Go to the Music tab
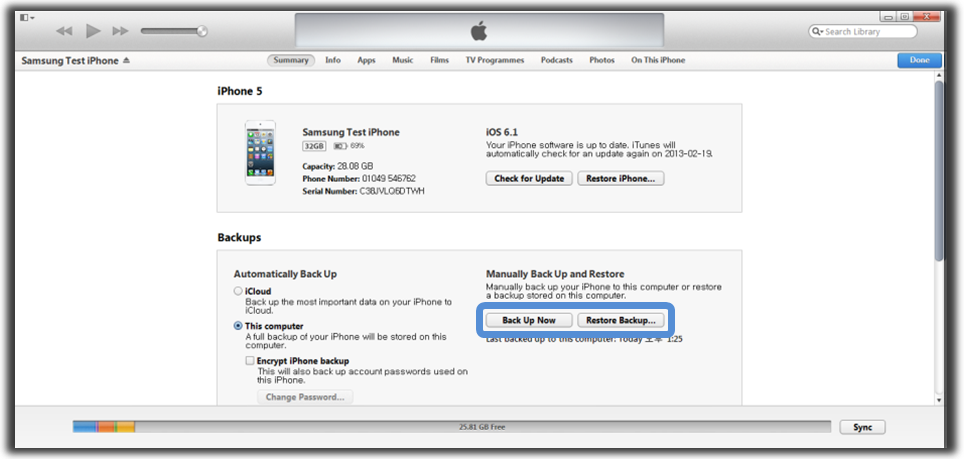The image size is (964, 459). point(403,60)
